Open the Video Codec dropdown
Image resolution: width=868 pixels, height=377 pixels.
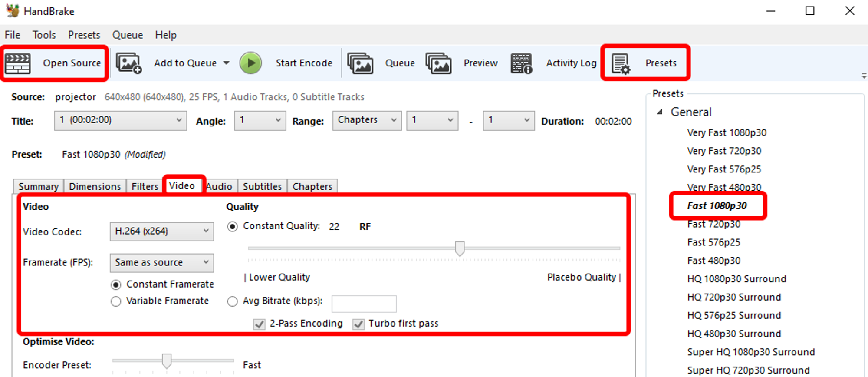tap(161, 231)
